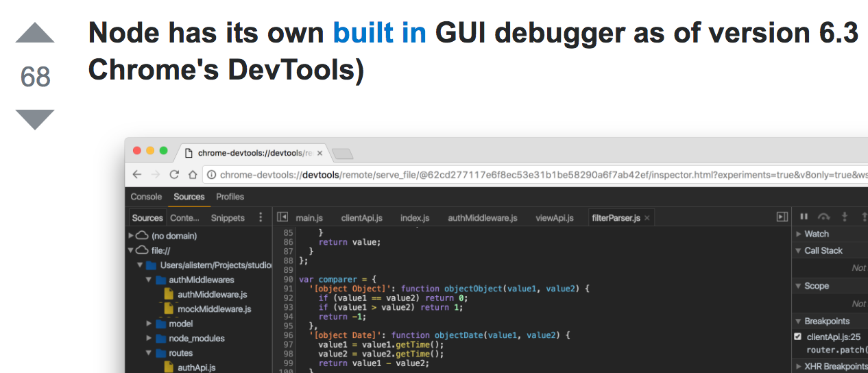
Task: Click the node_modules folder icon
Action: point(160,338)
